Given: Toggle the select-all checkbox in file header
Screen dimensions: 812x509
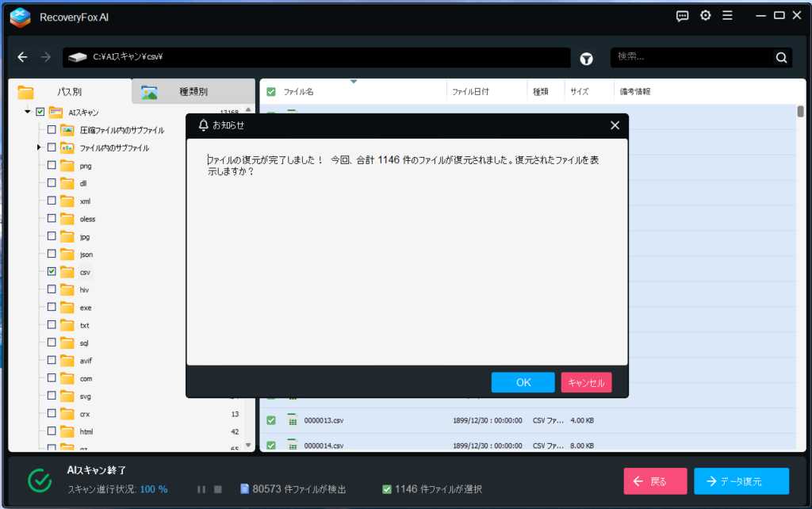Looking at the screenshot, I should (271, 92).
